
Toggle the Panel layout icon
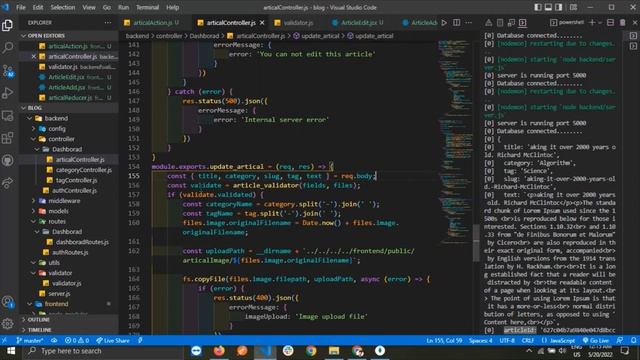548,7
